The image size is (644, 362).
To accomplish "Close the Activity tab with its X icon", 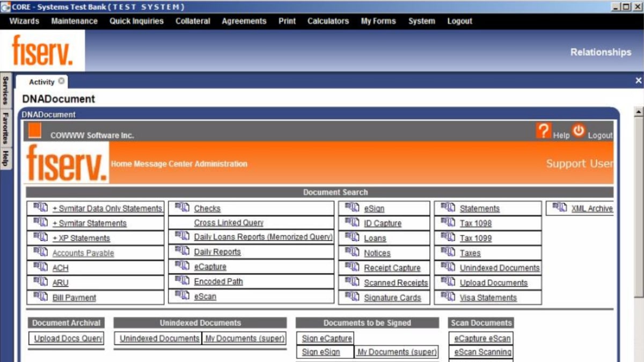I will point(61,82).
